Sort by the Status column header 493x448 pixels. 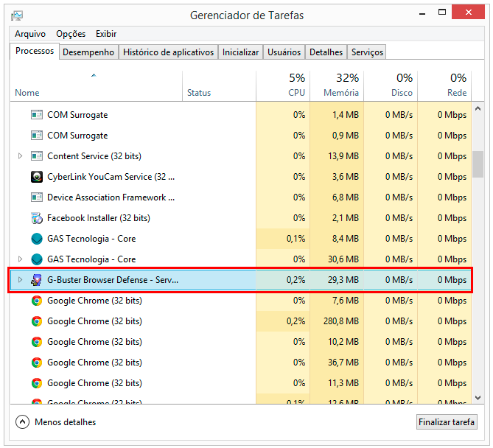point(219,85)
